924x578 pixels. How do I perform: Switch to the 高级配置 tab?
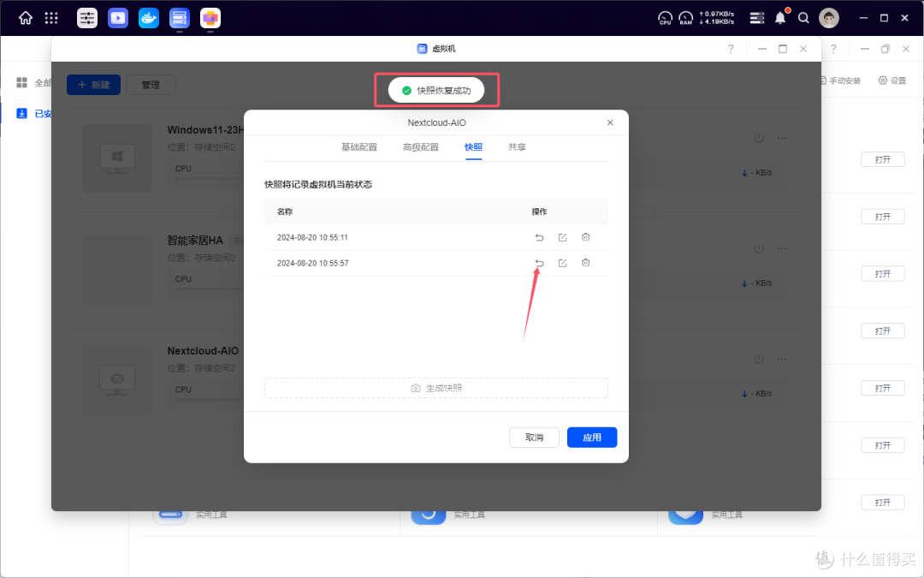[421, 147]
